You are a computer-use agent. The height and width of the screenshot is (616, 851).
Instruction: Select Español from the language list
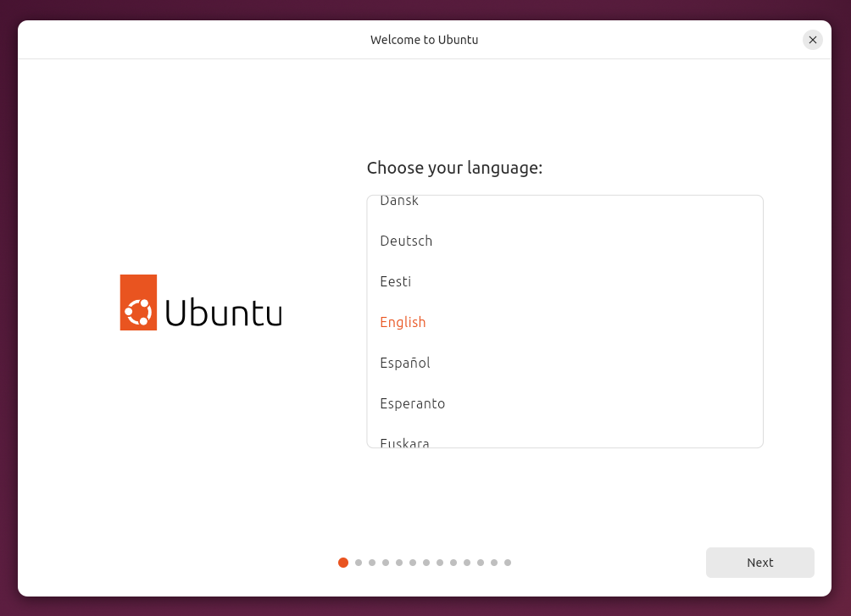pos(404,363)
